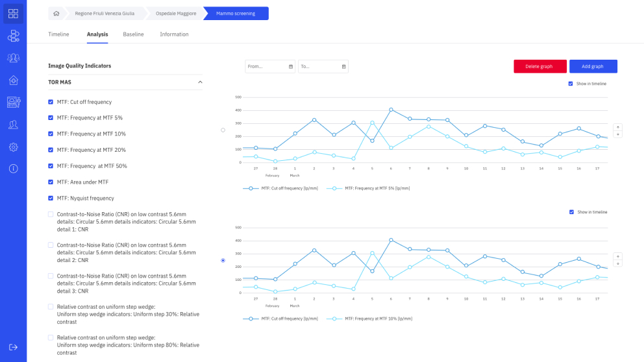Open the facility house icon in sidebar
This screenshot has width=644, height=362.
click(13, 80)
